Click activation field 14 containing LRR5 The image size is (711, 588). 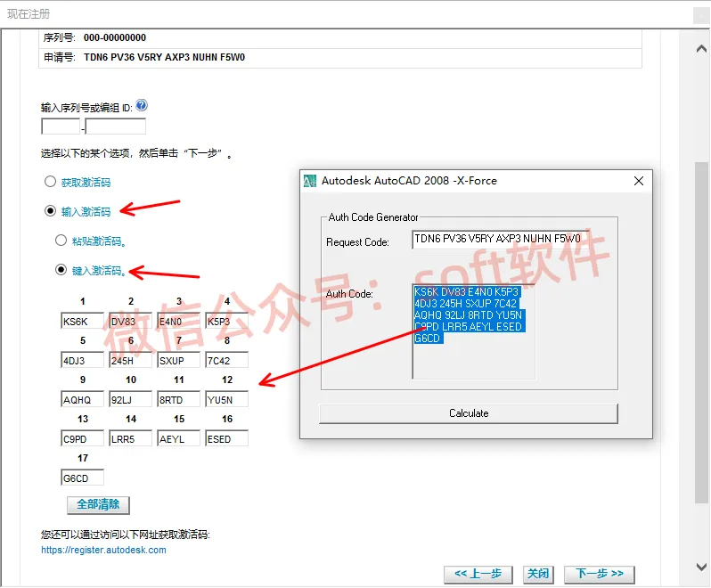coord(131,438)
